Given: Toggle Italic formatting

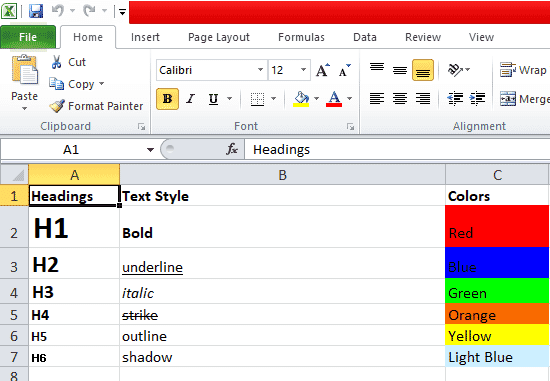Looking at the screenshot, I should click(x=190, y=99).
